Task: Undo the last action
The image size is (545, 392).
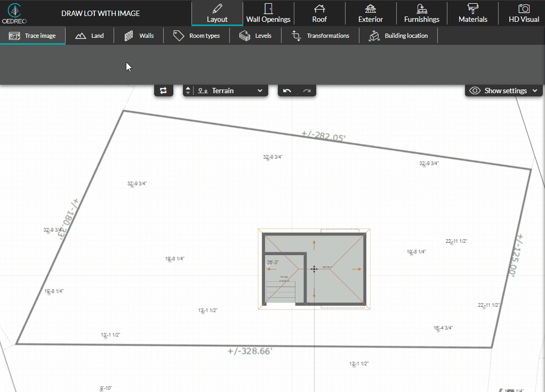Action: 287,91
